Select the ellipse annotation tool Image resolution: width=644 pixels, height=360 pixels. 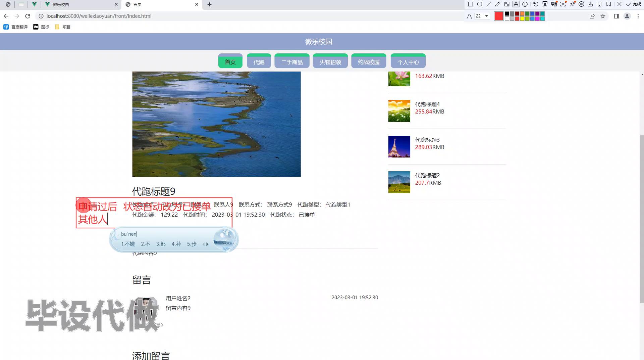(x=480, y=4)
